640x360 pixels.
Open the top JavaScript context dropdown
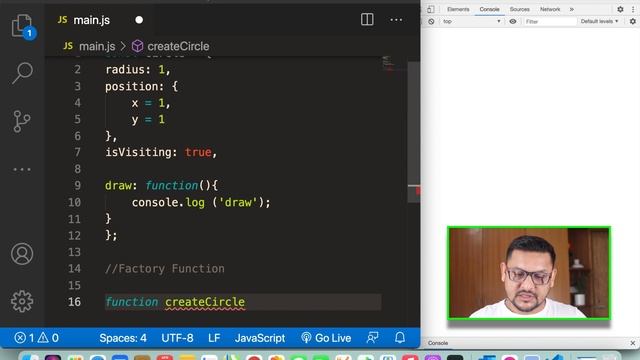click(471, 21)
